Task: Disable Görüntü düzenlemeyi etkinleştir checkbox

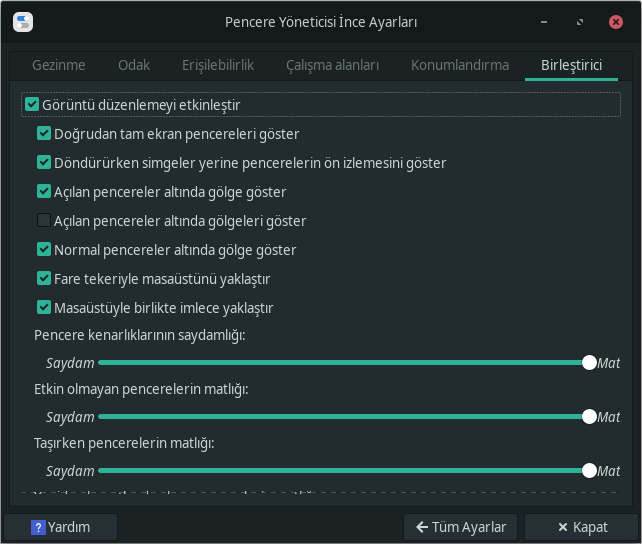Action: (x=32, y=104)
